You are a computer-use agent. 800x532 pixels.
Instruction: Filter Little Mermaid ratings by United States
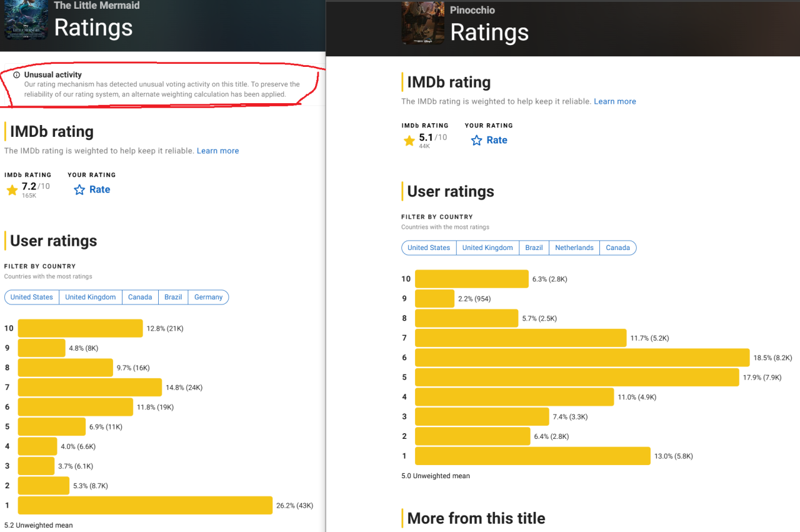32,297
